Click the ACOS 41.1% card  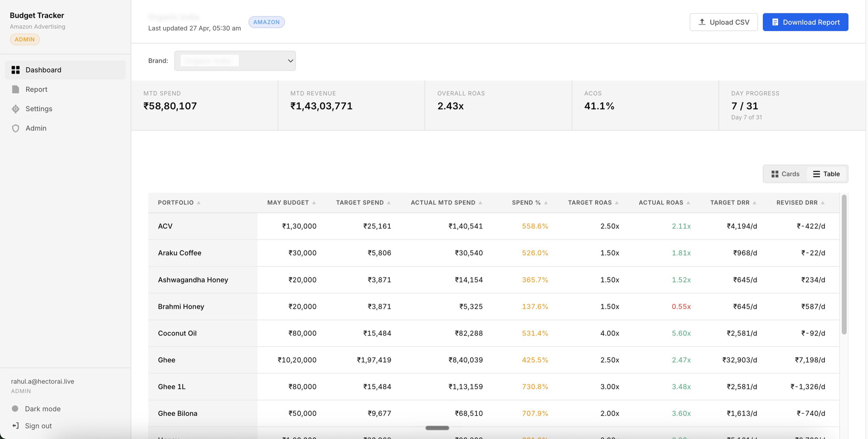tap(645, 105)
